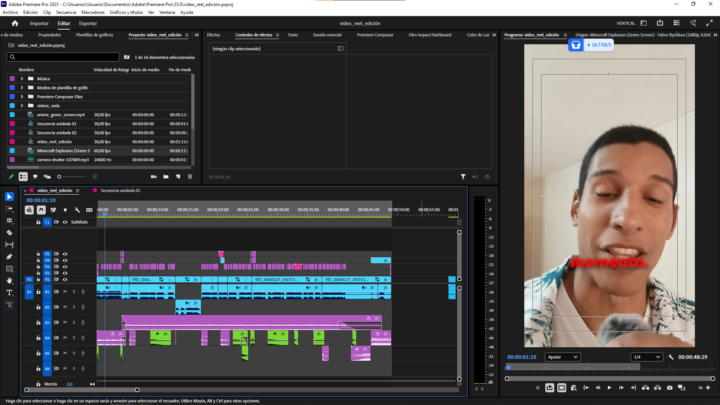Viewport: 720px width, 405px height.
Task: Pick the Hand tool
Action: pos(9,281)
